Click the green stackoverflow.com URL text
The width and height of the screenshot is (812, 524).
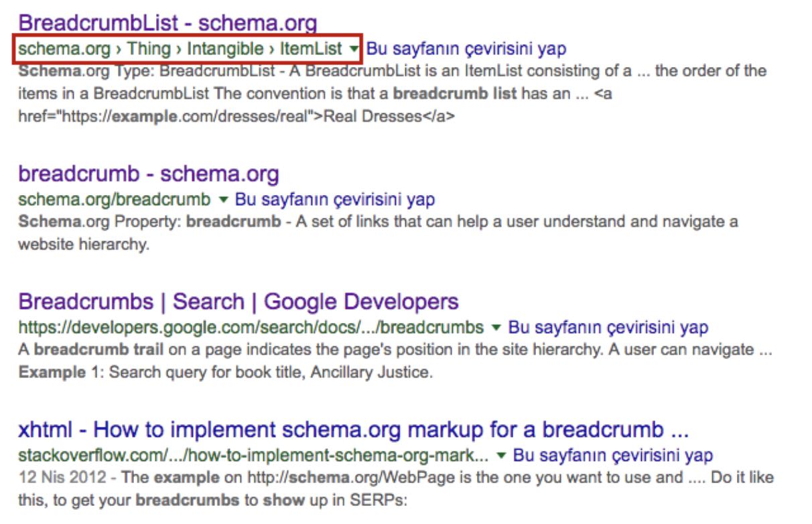[253, 456]
